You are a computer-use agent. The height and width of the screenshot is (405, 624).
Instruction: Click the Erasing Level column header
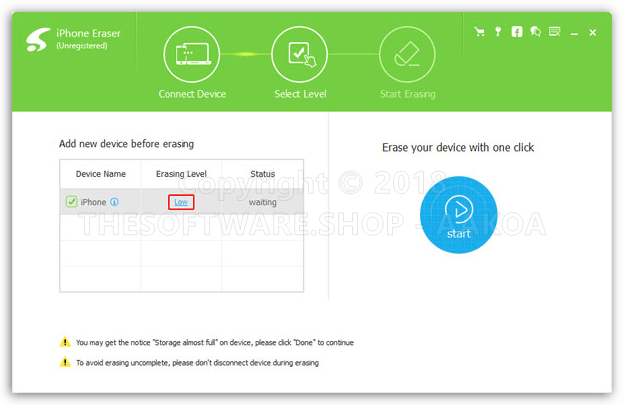click(x=181, y=174)
